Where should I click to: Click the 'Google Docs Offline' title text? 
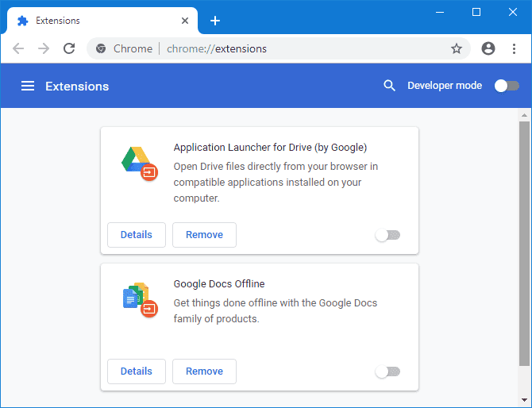pos(219,284)
